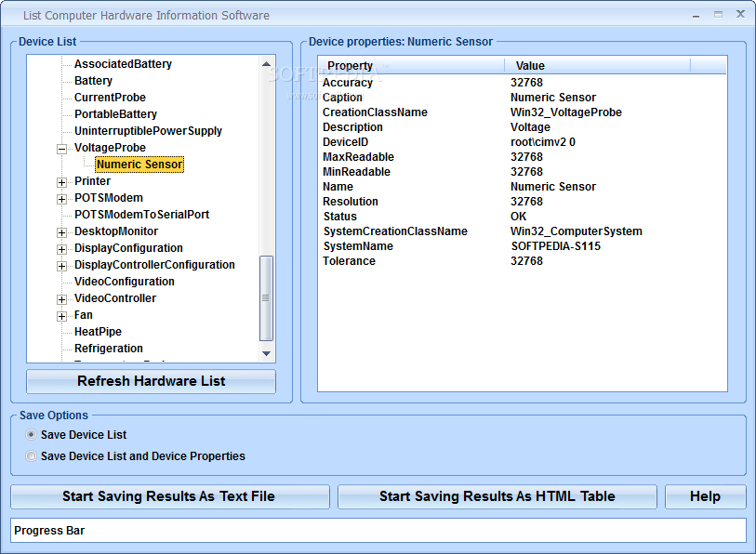Click the Win32_ComputerSystem value cell
The image size is (756, 554).
[x=577, y=231]
